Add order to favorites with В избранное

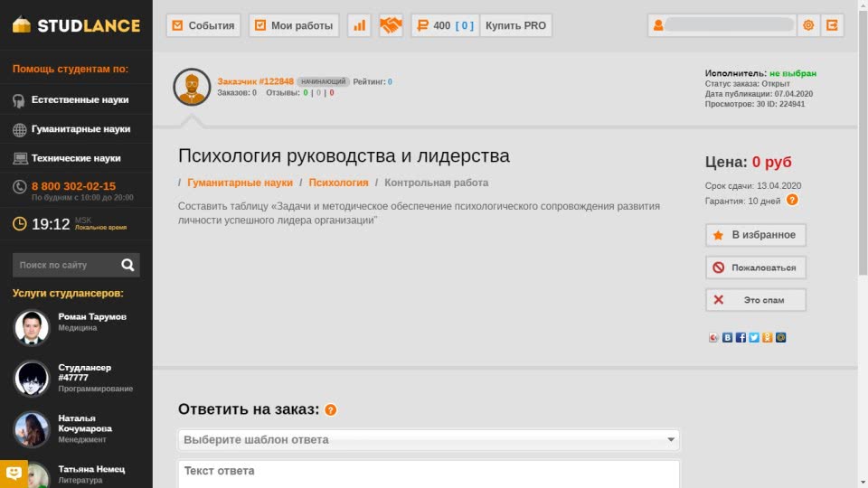coord(755,235)
